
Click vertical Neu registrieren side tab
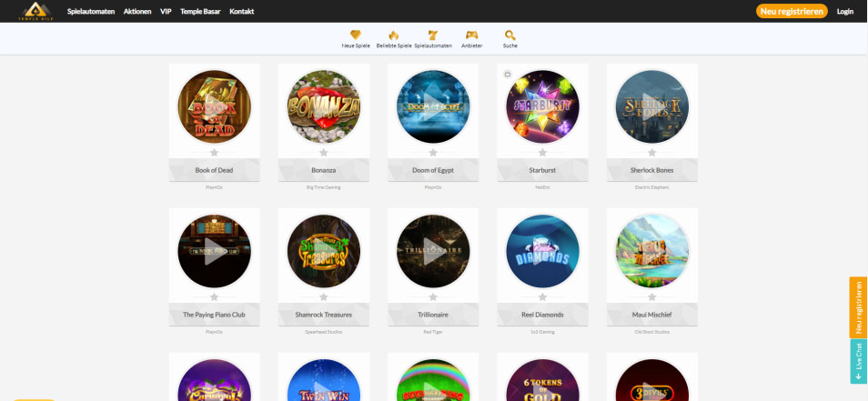click(x=859, y=307)
